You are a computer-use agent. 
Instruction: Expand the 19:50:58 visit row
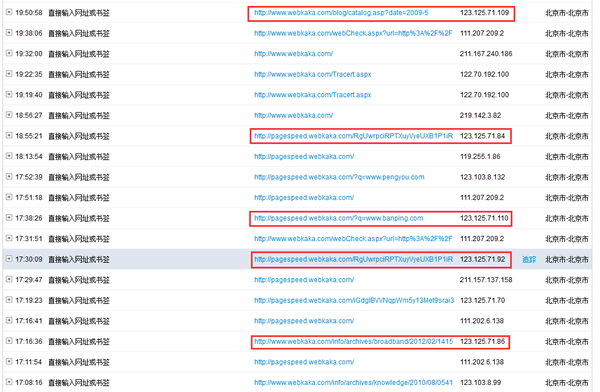click(9, 12)
